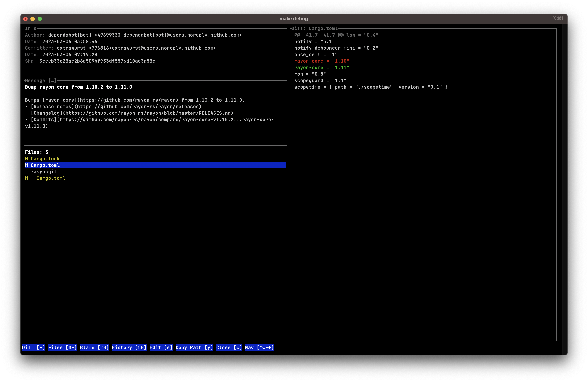Click the scopetime path diff line

371,87
